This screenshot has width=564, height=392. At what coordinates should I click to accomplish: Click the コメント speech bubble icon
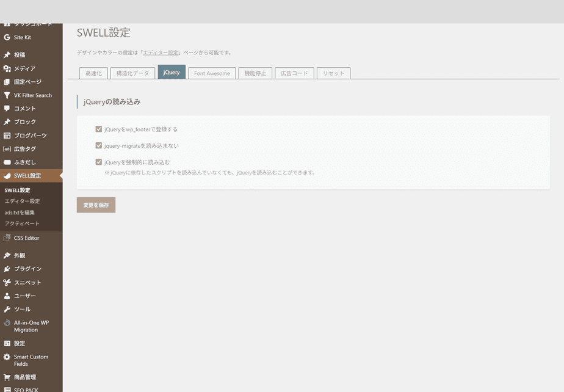click(7, 108)
